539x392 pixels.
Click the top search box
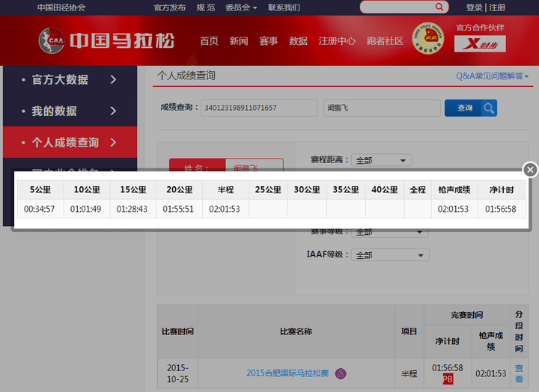(404, 7)
